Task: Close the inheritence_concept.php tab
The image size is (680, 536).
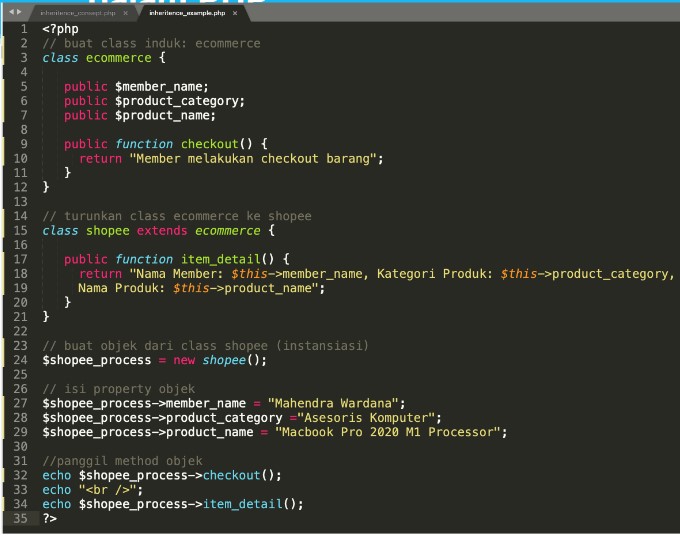Action: coord(125,13)
